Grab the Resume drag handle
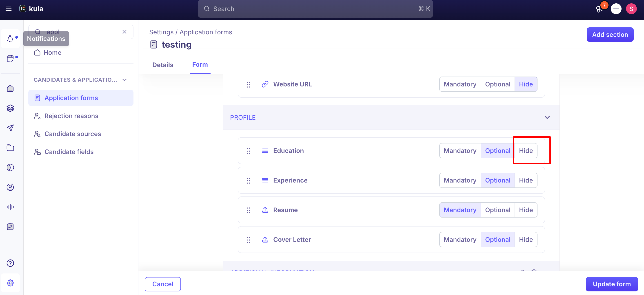Image resolution: width=644 pixels, height=295 pixels. [248, 210]
